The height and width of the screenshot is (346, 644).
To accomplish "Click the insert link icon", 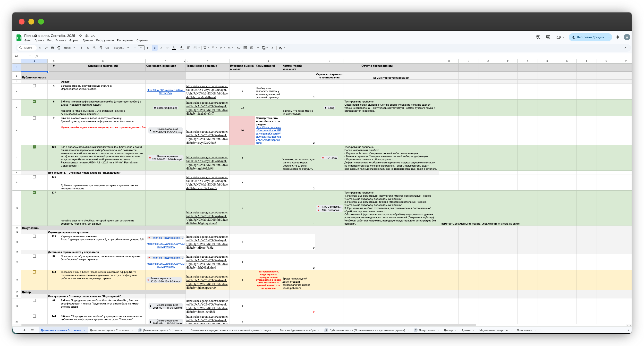I will tap(239, 48).
